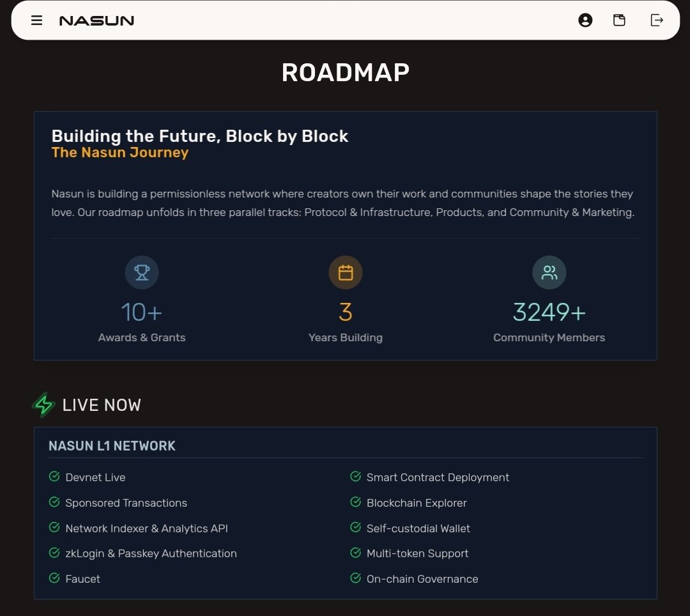Click checkmark beside Smart Contract Deployment
The height and width of the screenshot is (616, 690).
tap(356, 477)
